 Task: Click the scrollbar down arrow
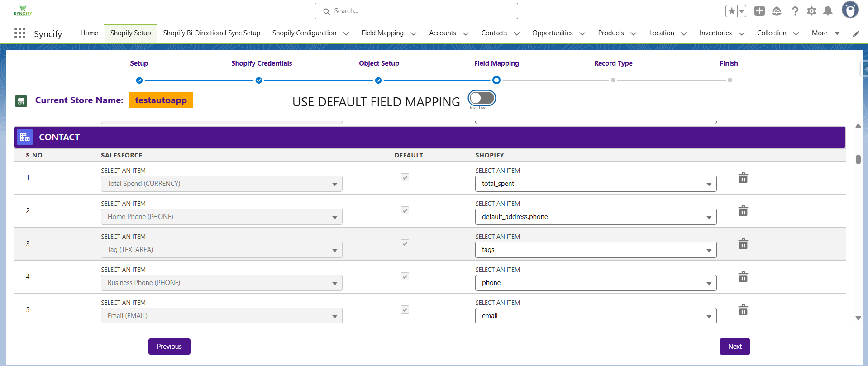point(858,318)
